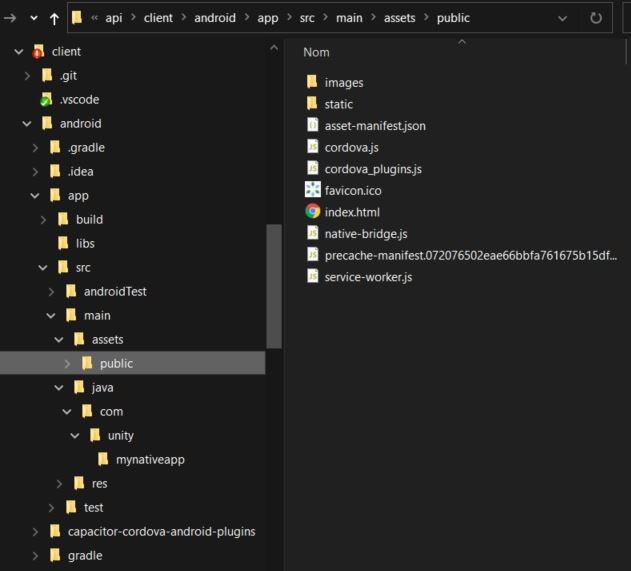Click the favicon.ico file icon
Image resolution: width=631 pixels, height=571 pixels.
pos(312,190)
